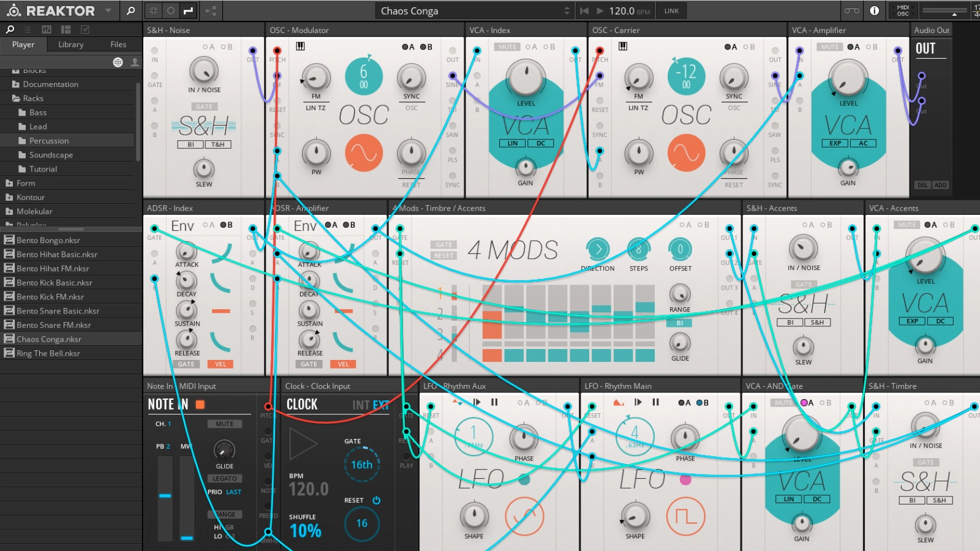This screenshot has height=551, width=980.
Task: Click the DEL button in Audio Out
Action: click(922, 185)
